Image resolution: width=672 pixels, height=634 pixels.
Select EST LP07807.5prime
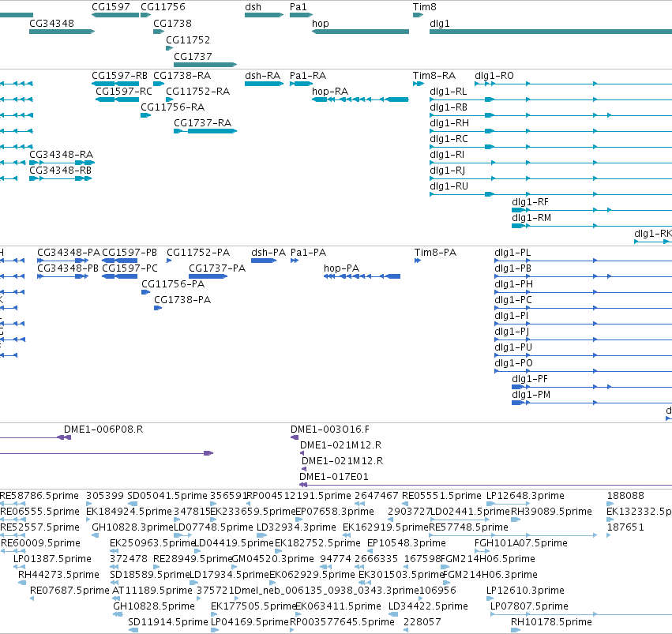coord(529,607)
